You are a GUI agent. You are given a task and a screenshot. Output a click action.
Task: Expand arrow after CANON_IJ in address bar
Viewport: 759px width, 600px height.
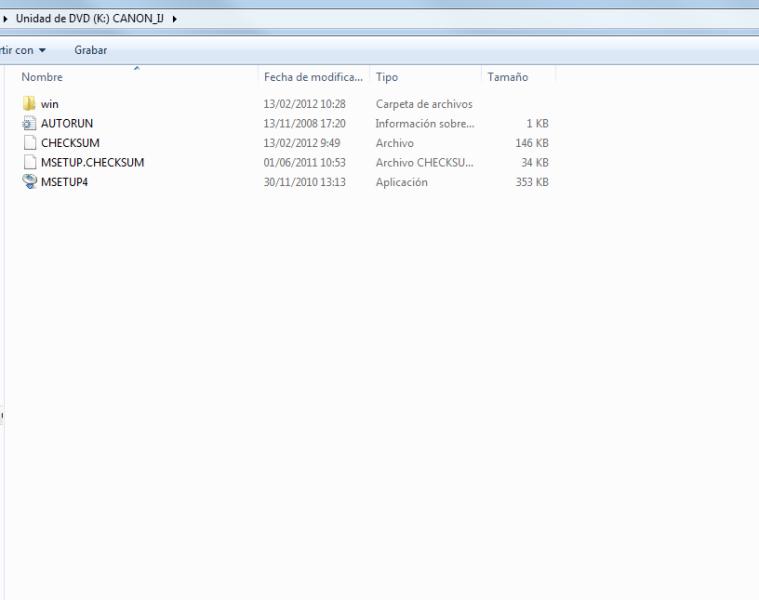pyautogui.click(x=174, y=19)
